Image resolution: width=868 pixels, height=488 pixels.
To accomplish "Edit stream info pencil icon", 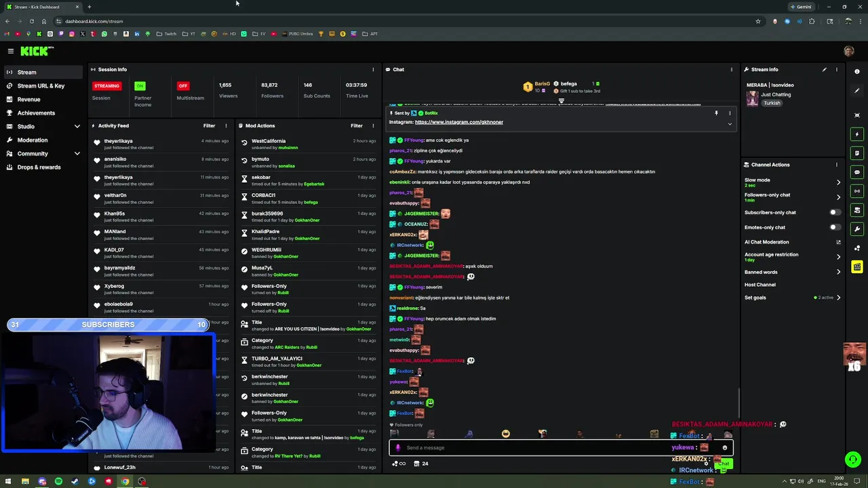I will tap(825, 69).
